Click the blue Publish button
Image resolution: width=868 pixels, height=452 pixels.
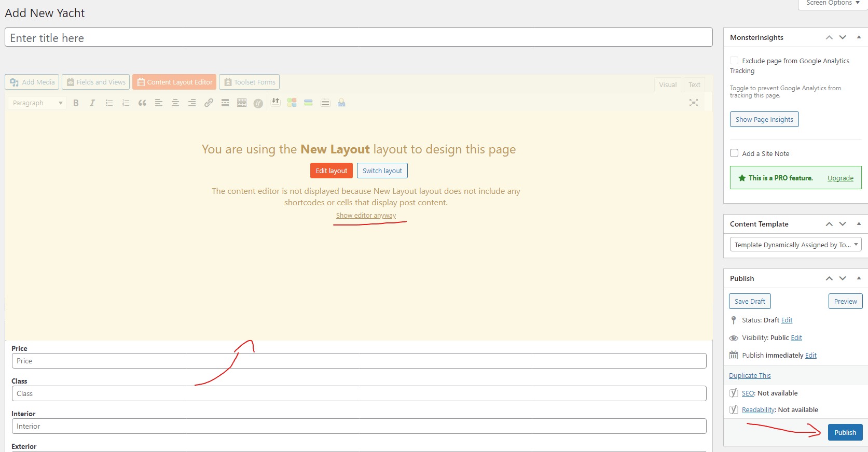click(x=845, y=432)
